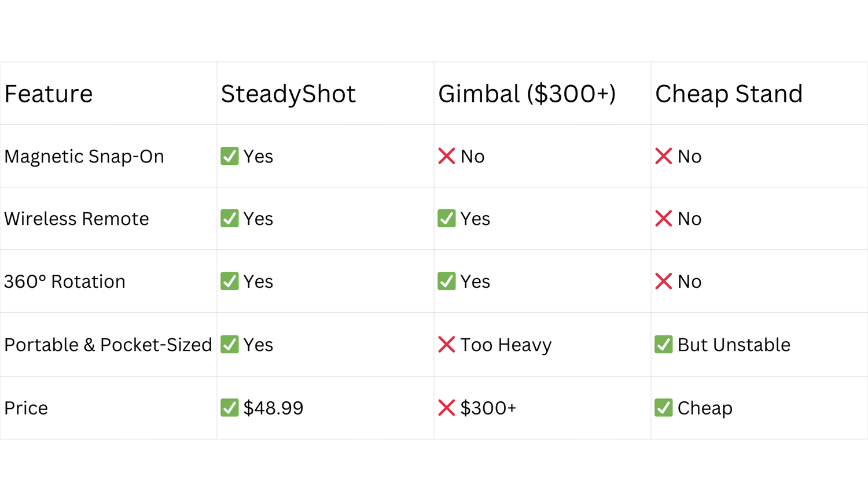This screenshot has height=488, width=868.
Task: Select the Feature column header
Action: tap(49, 94)
